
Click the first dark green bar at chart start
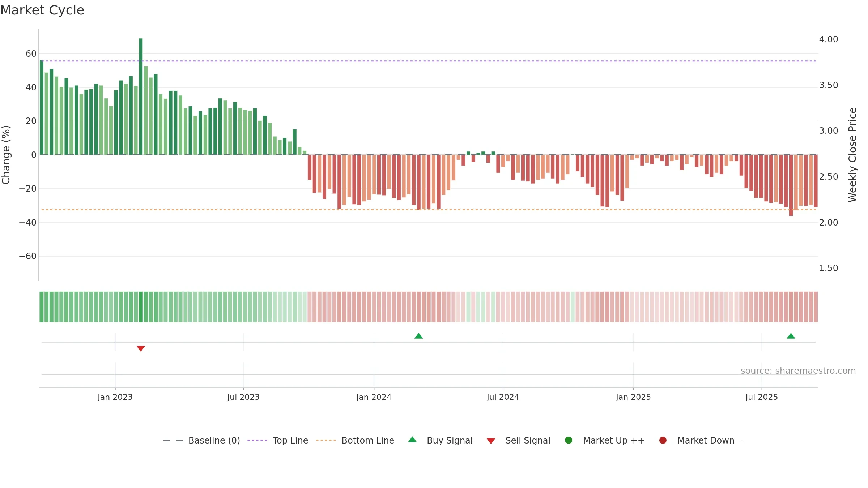pos(42,107)
